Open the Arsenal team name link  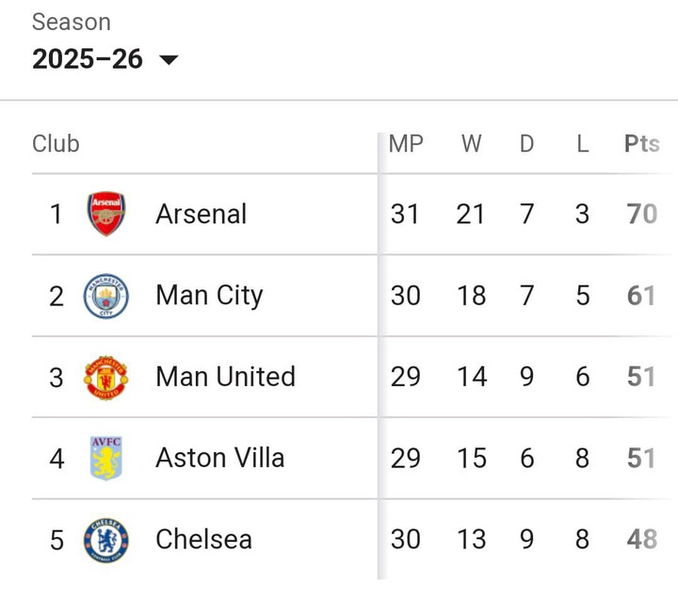coord(201,214)
